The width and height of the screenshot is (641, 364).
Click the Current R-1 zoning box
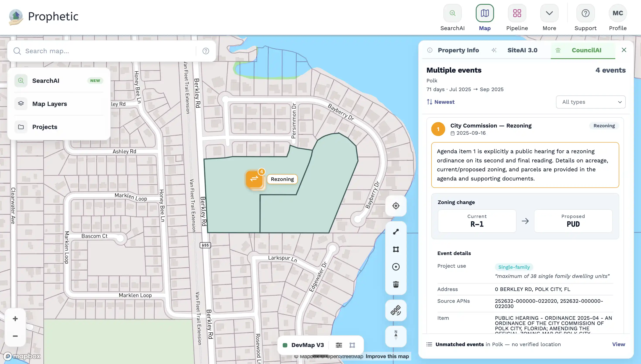pyautogui.click(x=477, y=221)
